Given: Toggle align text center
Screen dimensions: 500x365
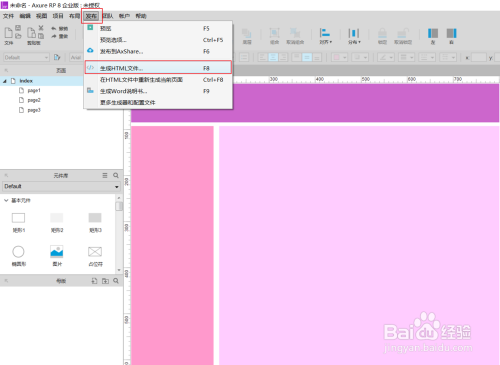Looking at the screenshot, I should point(273,57).
